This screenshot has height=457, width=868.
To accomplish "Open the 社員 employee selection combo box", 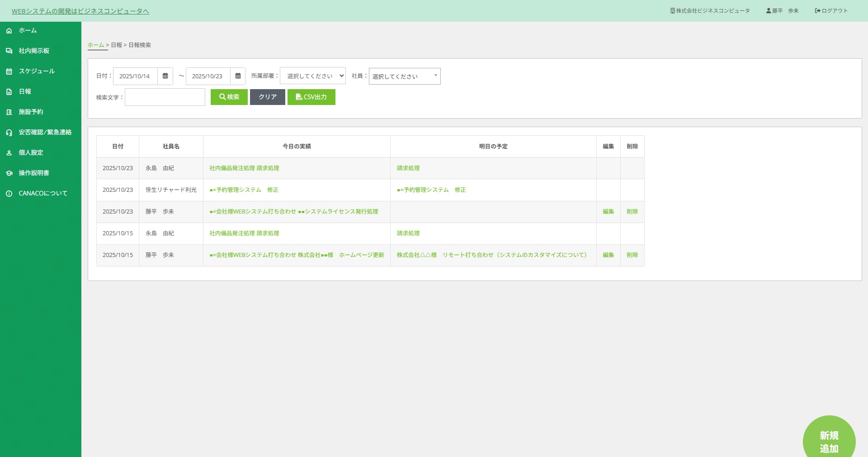I will click(x=404, y=76).
